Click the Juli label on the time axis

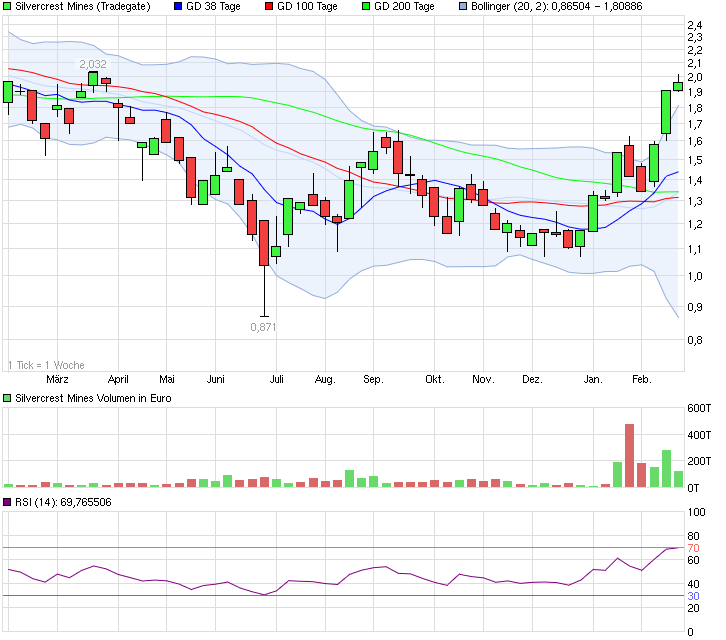coord(277,380)
